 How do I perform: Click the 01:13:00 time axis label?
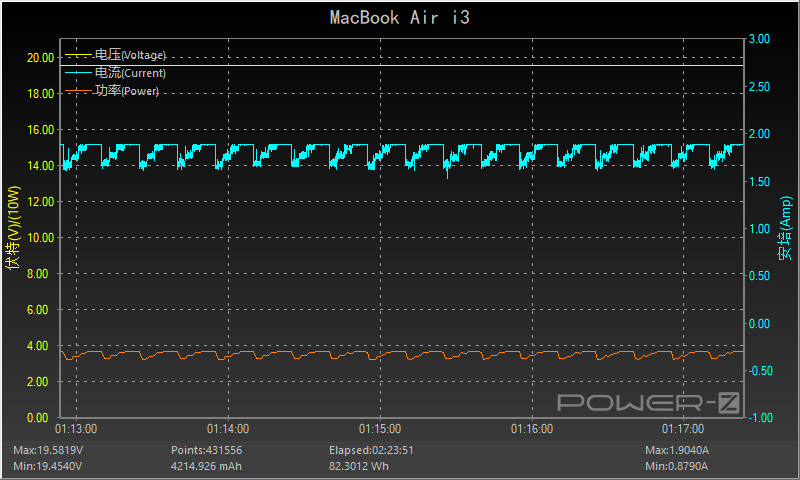click(x=78, y=428)
